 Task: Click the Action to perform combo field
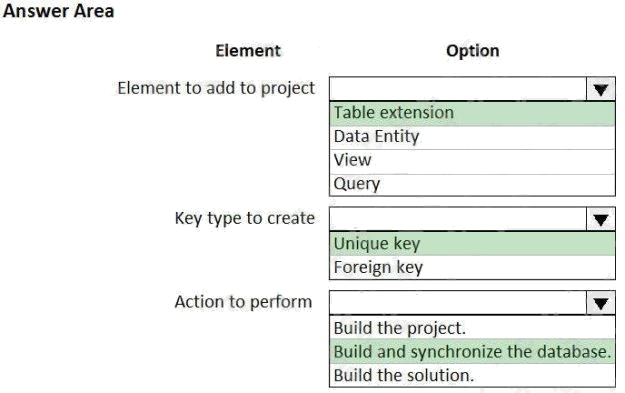click(458, 303)
